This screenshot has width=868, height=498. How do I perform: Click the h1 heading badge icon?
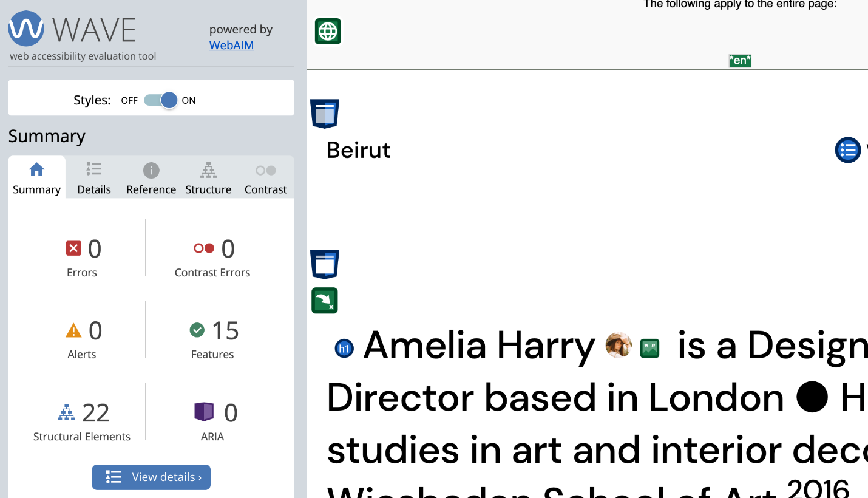point(344,348)
